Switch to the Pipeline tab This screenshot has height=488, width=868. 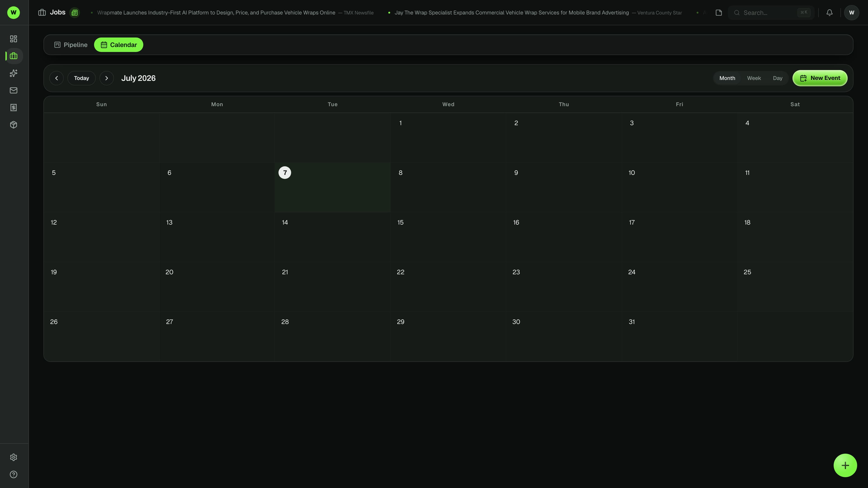71,45
